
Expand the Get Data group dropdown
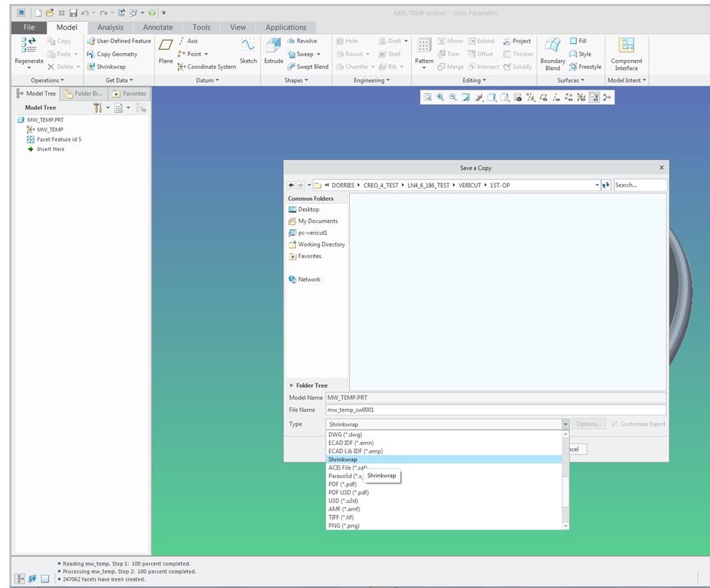pos(119,80)
